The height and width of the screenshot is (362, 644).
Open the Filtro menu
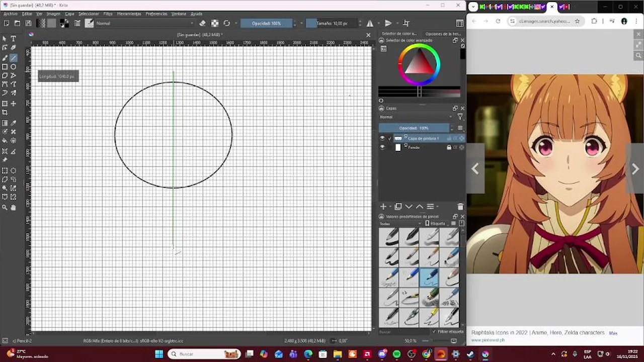[108, 14]
